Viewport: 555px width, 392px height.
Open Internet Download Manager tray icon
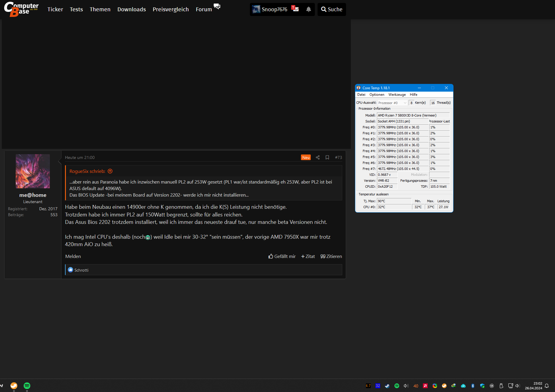[454, 386]
